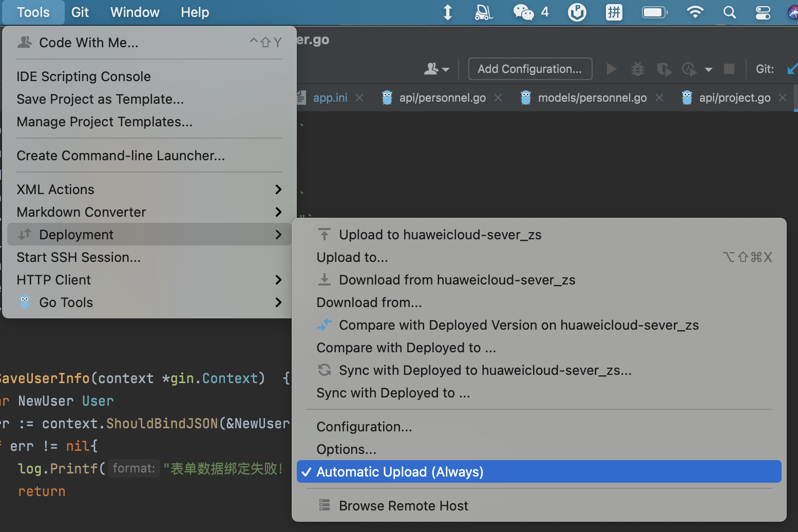Switch to the app.ini tab

(330, 98)
